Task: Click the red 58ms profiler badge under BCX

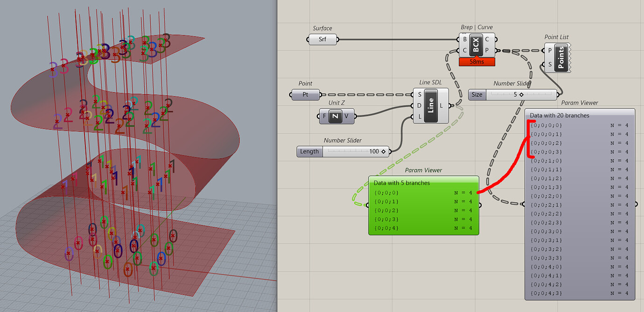Action: pyautogui.click(x=476, y=61)
